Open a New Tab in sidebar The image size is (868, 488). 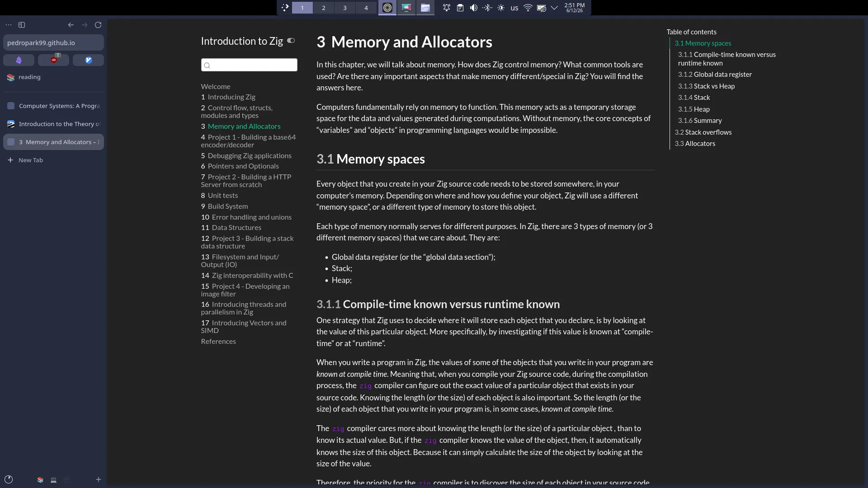(x=53, y=160)
